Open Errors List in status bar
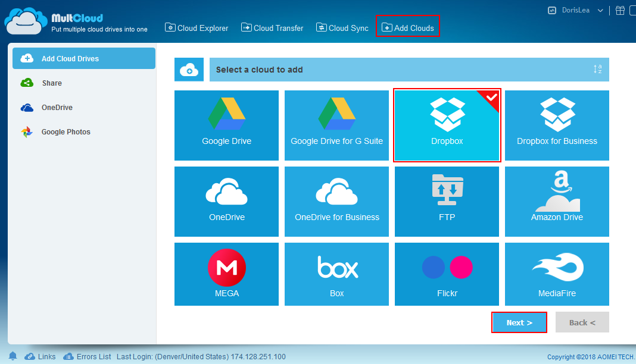Viewport: 636px width, 364px height. pyautogui.click(x=87, y=356)
